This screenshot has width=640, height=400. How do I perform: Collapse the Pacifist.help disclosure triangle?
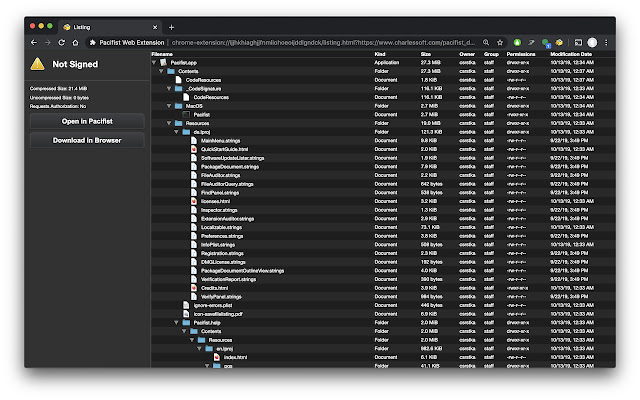pyautogui.click(x=177, y=323)
